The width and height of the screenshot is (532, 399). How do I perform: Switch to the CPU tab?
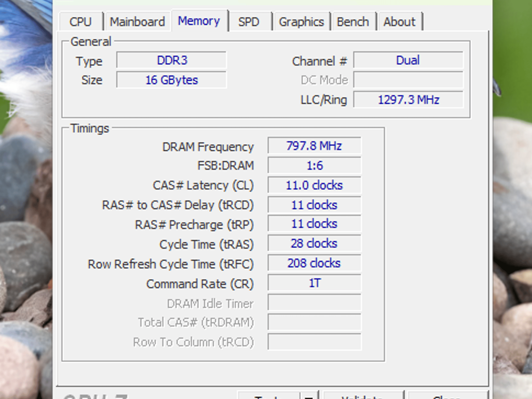click(x=81, y=22)
